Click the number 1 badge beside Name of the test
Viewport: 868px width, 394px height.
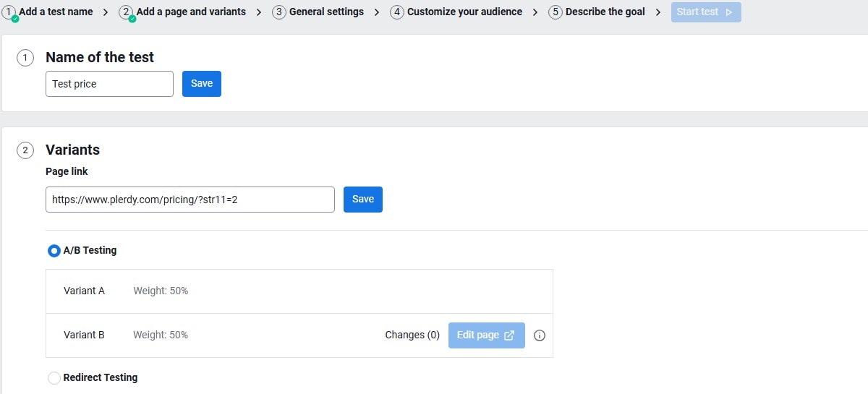[25, 58]
